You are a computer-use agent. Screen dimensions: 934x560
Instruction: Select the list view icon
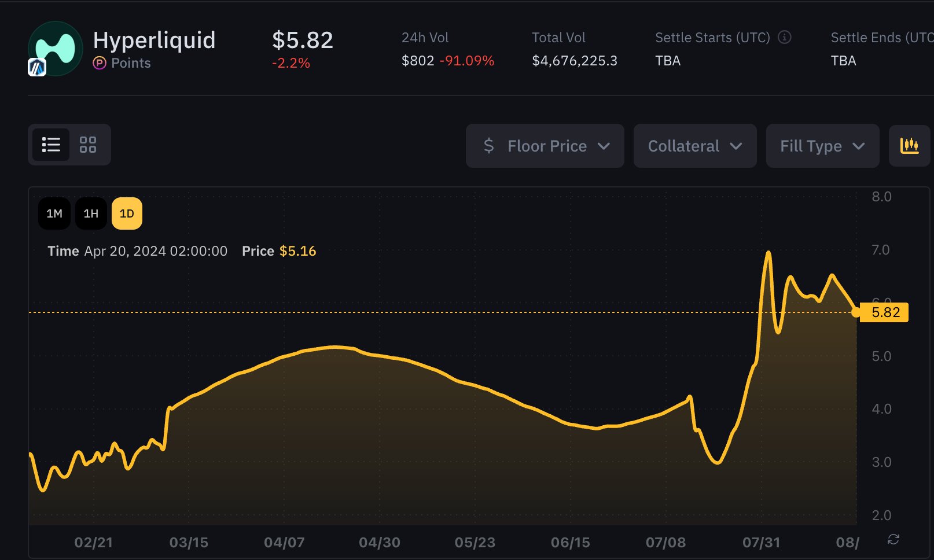tap(51, 145)
